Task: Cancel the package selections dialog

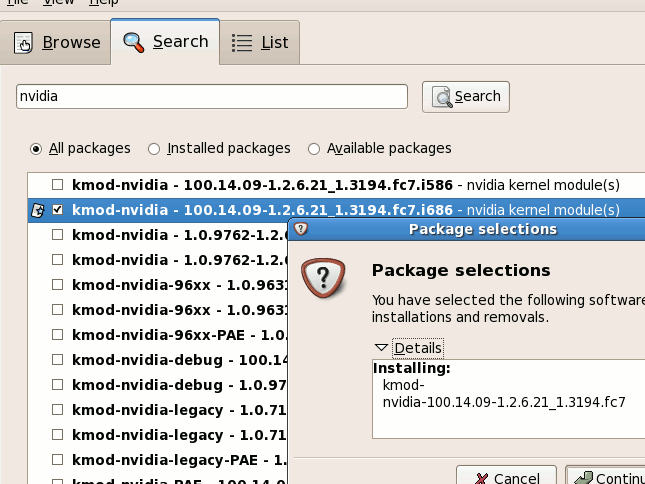Action: [x=506, y=476]
